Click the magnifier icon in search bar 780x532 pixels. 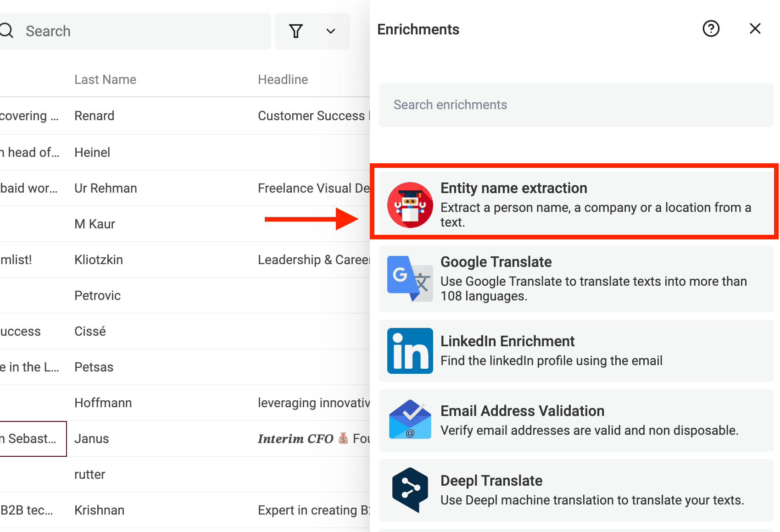point(6,31)
